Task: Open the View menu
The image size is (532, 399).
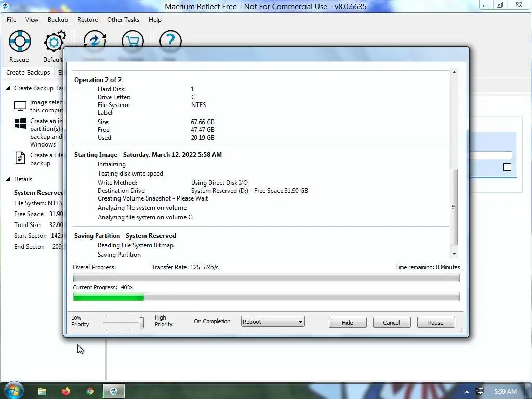Action: 32,20
